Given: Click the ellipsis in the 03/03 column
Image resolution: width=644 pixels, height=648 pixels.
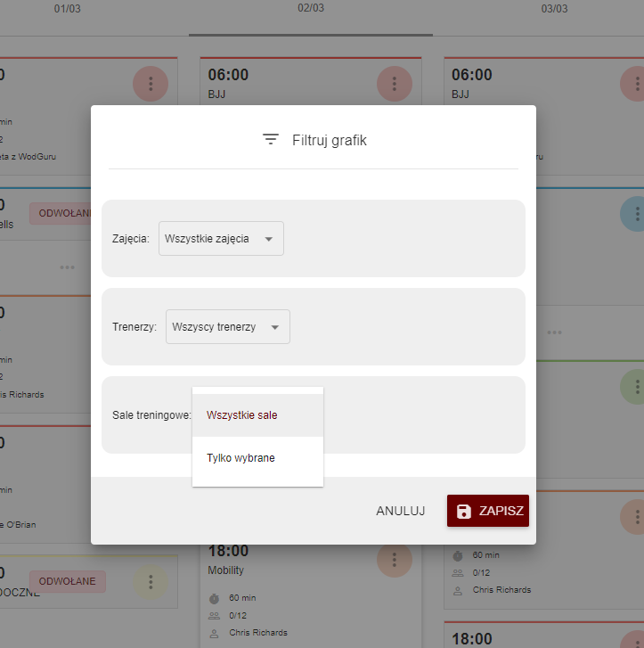Looking at the screenshot, I should 554,332.
